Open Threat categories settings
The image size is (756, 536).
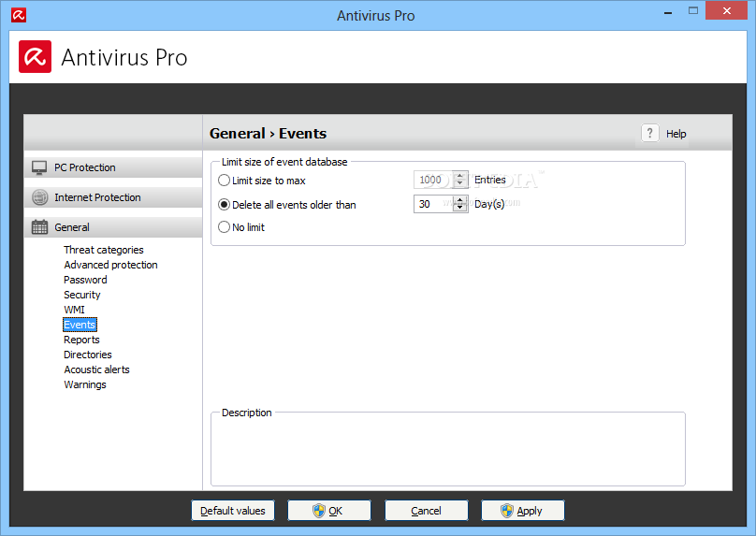click(x=104, y=250)
